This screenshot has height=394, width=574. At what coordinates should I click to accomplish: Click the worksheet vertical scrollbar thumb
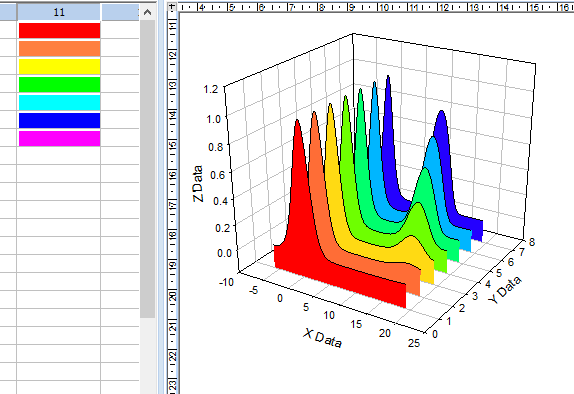[x=148, y=169]
